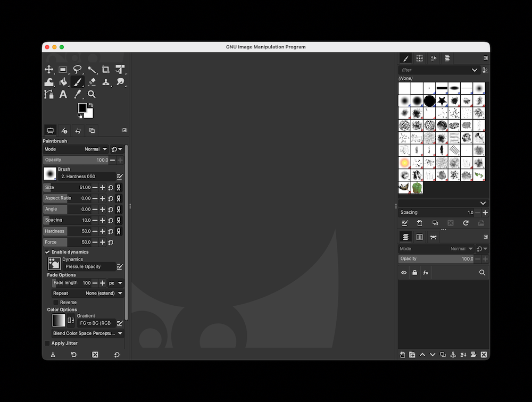The height and width of the screenshot is (402, 532).
Task: Select the Color Picker tool
Action: coord(77,94)
